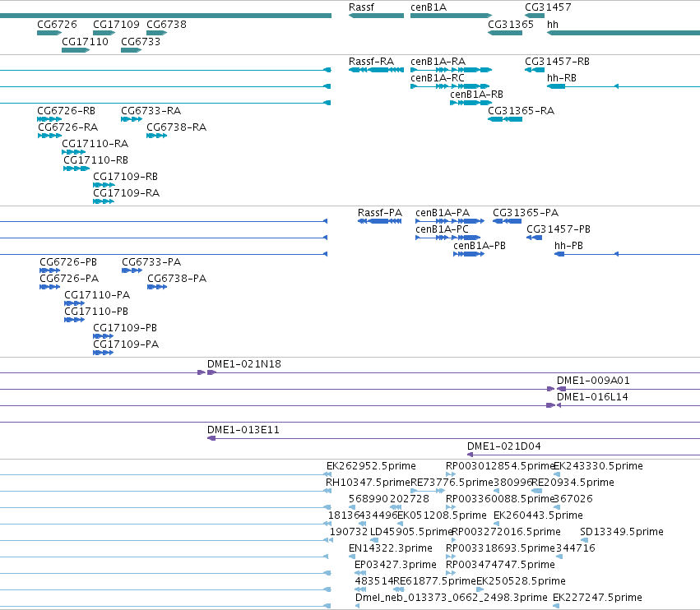Select the CG6726-RB transcript

click(x=49, y=119)
